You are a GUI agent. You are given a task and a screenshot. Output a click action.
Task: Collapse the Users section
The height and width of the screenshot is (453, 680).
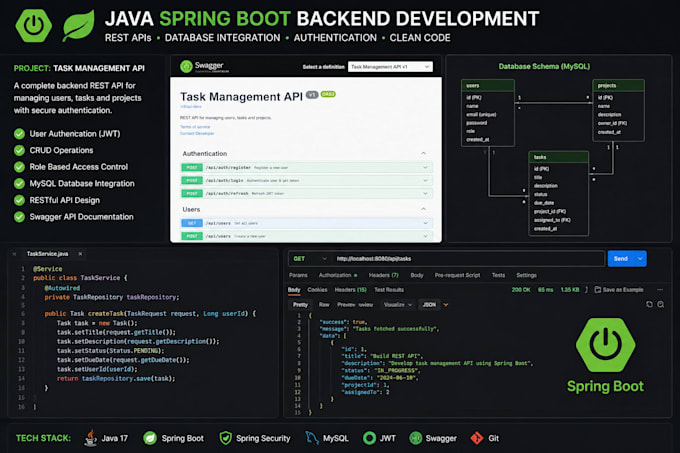tap(423, 209)
